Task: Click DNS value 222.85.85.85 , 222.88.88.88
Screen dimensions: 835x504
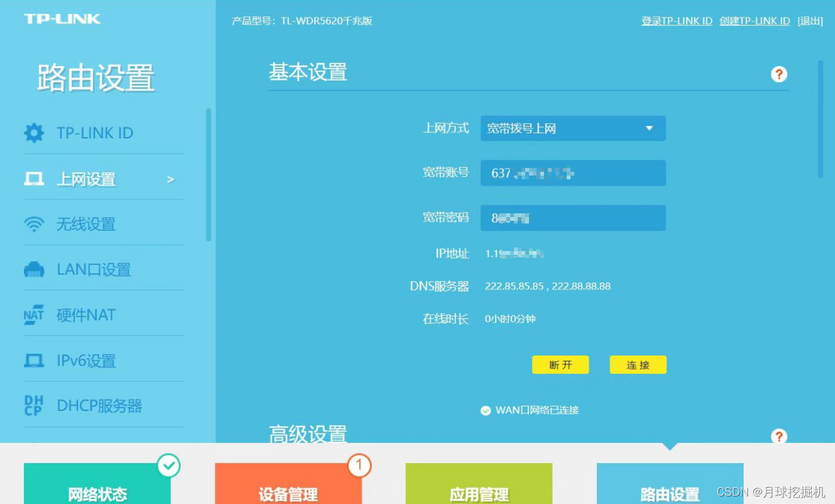Action: (x=548, y=286)
